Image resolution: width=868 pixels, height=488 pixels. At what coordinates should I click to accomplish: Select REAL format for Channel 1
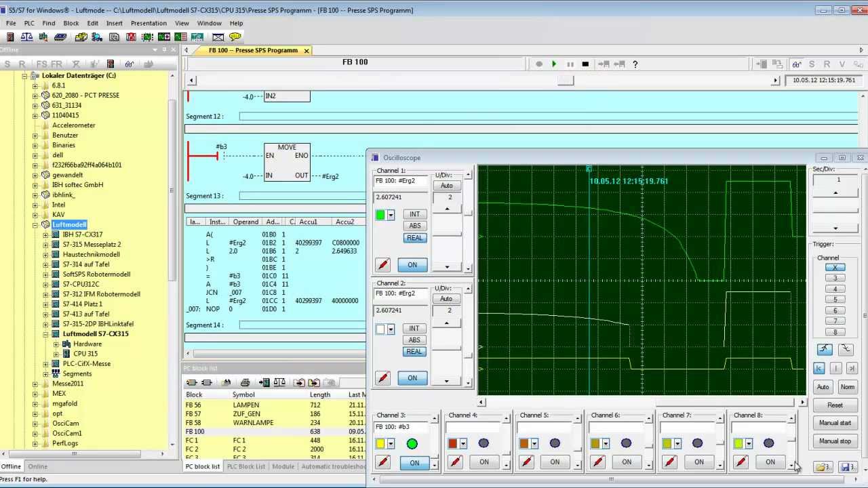pos(414,238)
